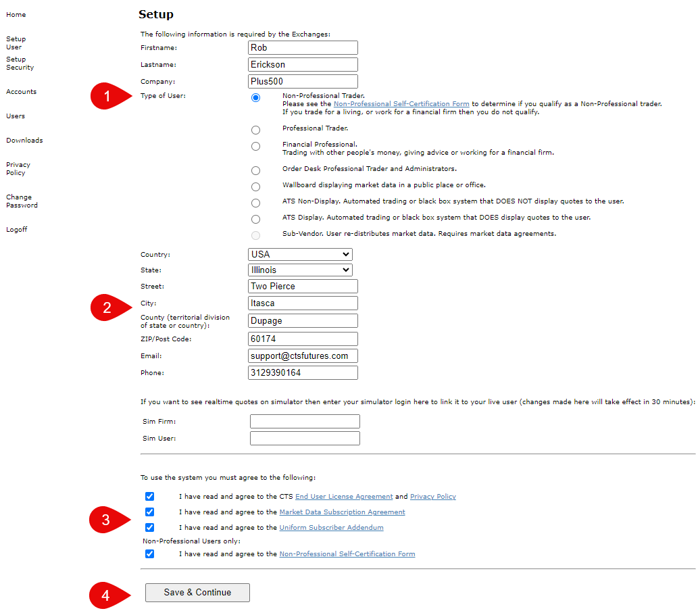Viewport: 700px width, 615px height.
Task: Go to Accounts in the sidebar
Action: tap(21, 91)
